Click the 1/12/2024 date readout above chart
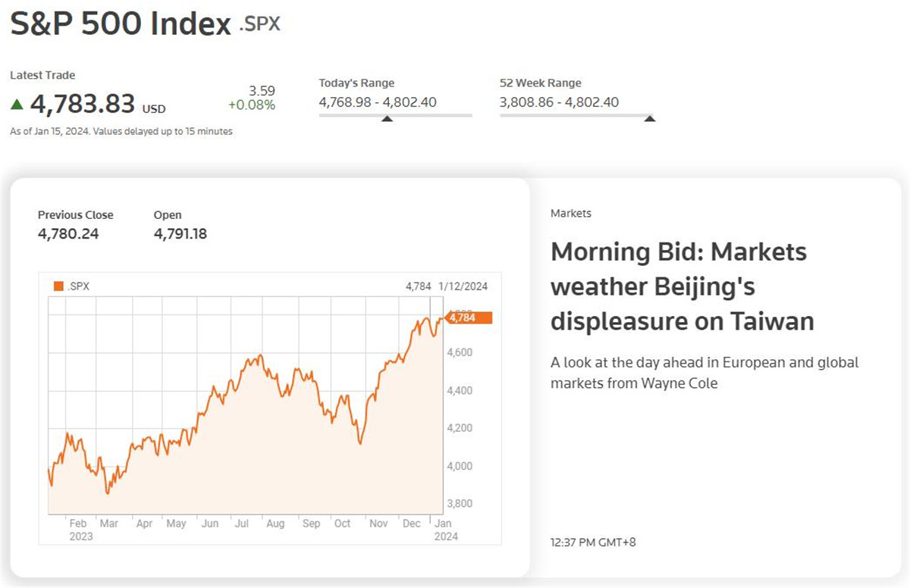Viewport: 910px width, 588px height. [463, 286]
